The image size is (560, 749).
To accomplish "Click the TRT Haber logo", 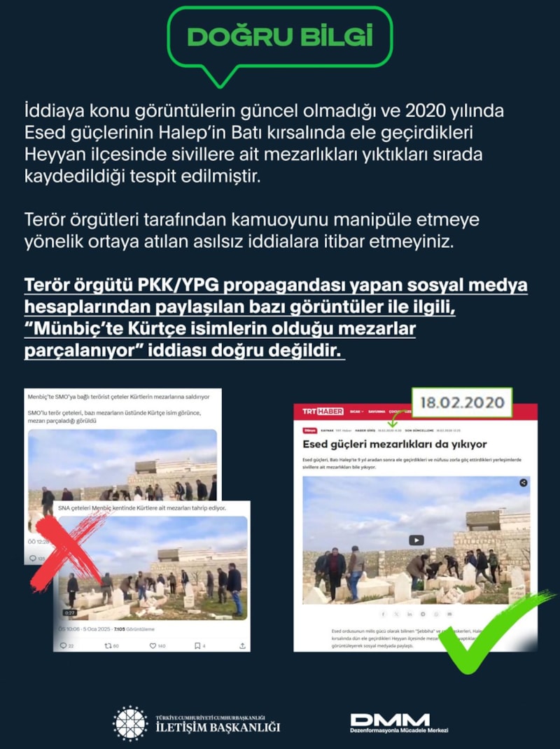I will (x=323, y=412).
